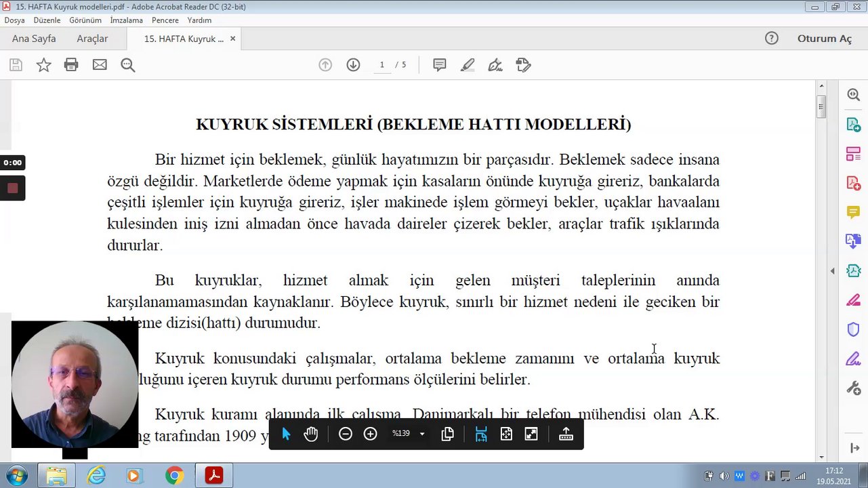The width and height of the screenshot is (868, 488).
Task: Add a comment with the speech bubble icon
Action: pyautogui.click(x=440, y=65)
